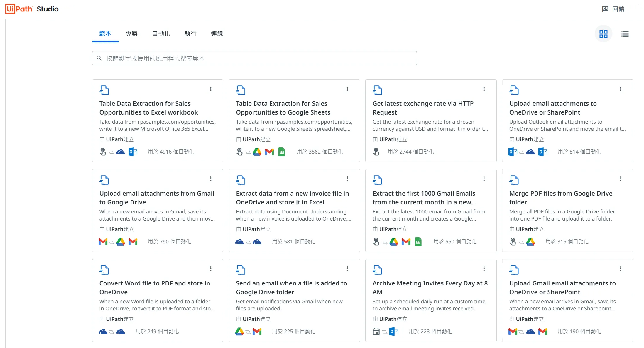Open options menu for exchange rate template
The height and width of the screenshot is (348, 644).
484,89
